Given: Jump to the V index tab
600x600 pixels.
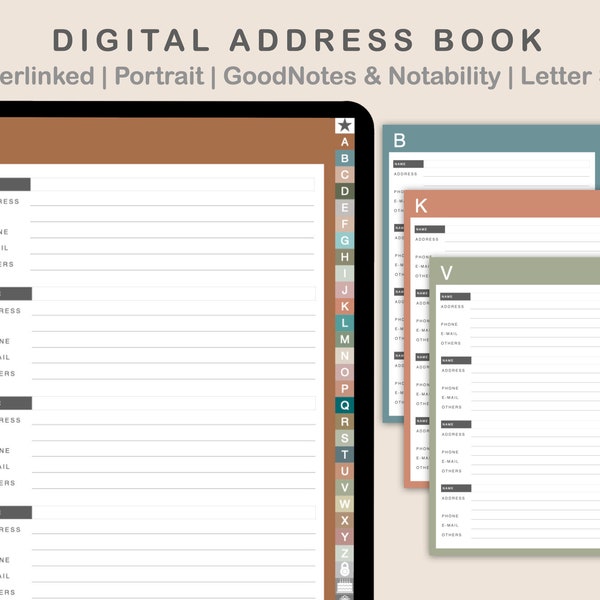Looking at the screenshot, I should pyautogui.click(x=344, y=488).
